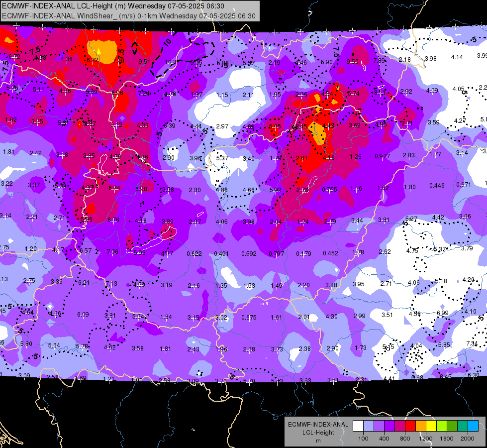487x448 pixels.
Task: Click the red legend swatch
Action: [410, 426]
